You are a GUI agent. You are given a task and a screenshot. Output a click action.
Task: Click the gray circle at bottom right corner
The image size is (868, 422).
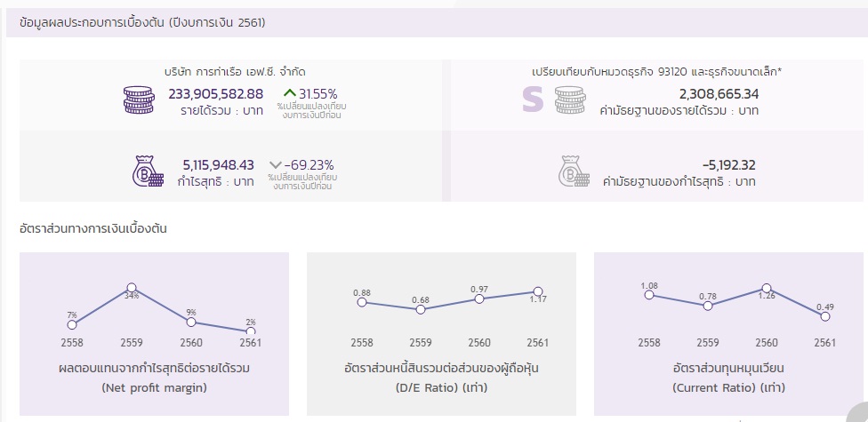pyautogui.click(x=858, y=412)
